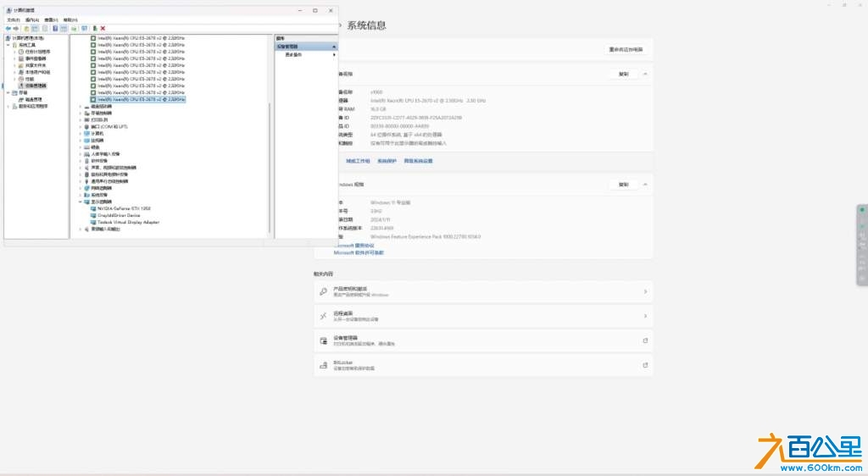This screenshot has width=868, height=476.
Task: Select 本地用户和组 in the left tree
Action: click(x=37, y=72)
